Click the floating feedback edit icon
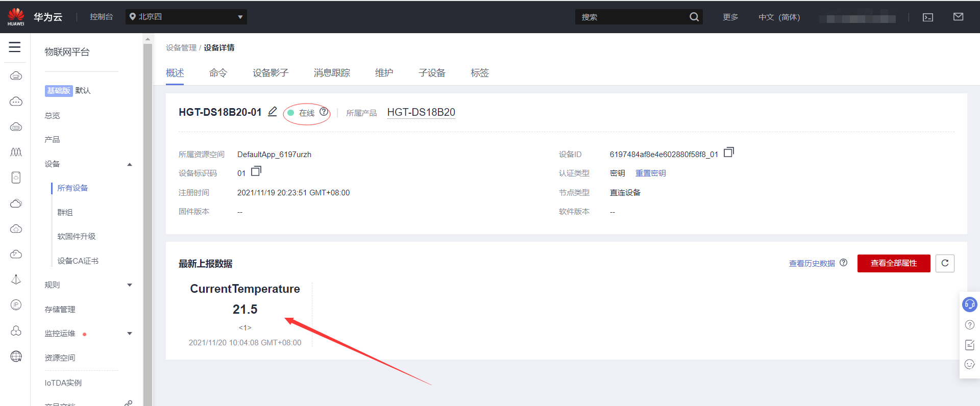This screenshot has width=980, height=406. (970, 345)
